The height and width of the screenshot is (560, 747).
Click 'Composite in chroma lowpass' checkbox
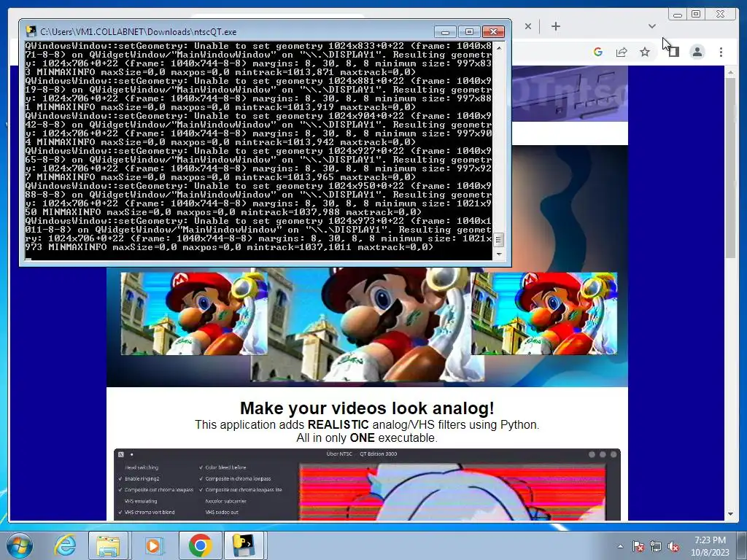tap(234, 478)
